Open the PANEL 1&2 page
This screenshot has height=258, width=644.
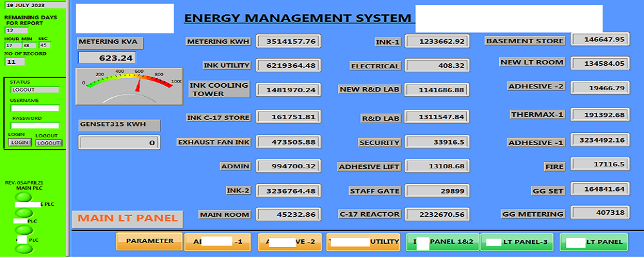tap(442, 242)
